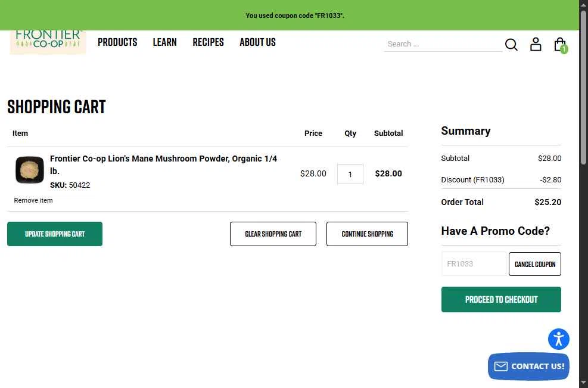Open the About Us menu

[257, 42]
